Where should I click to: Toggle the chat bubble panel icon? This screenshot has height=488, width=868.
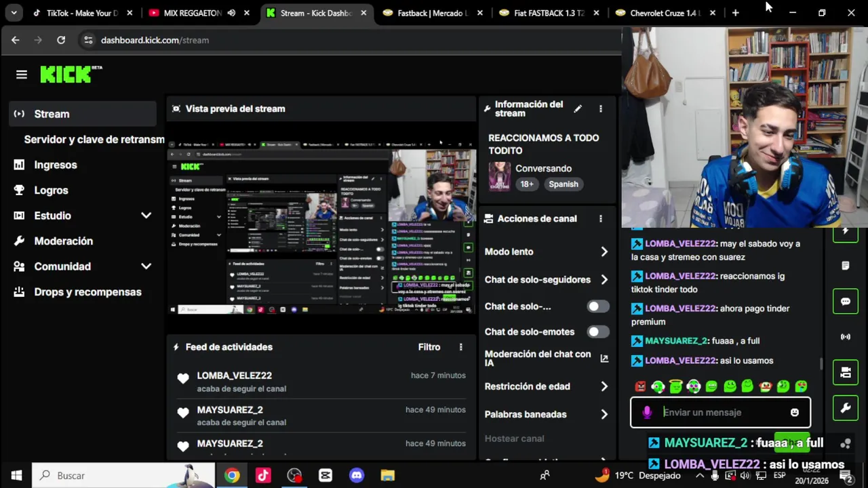[846, 302]
